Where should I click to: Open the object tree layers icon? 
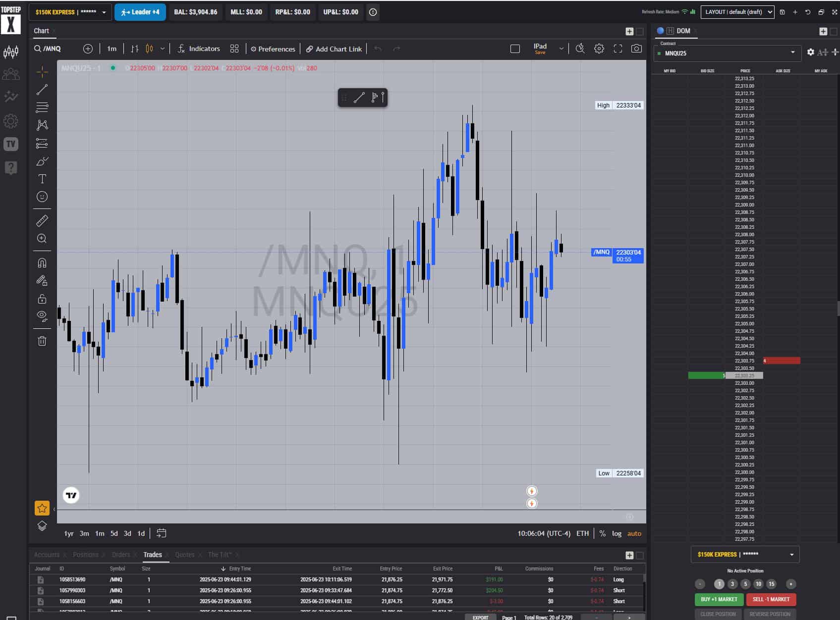click(x=42, y=526)
